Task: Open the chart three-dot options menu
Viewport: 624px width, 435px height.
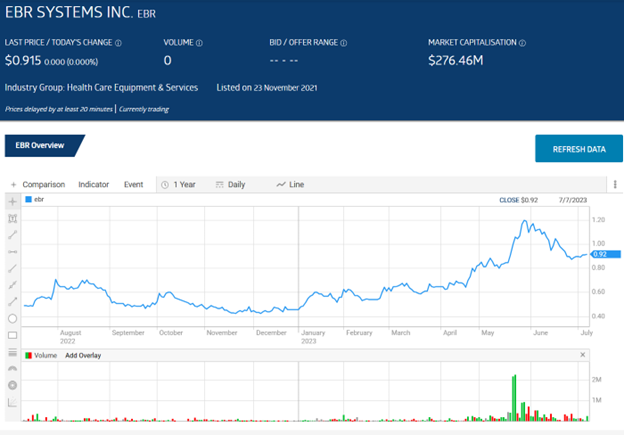Action: coord(615,184)
